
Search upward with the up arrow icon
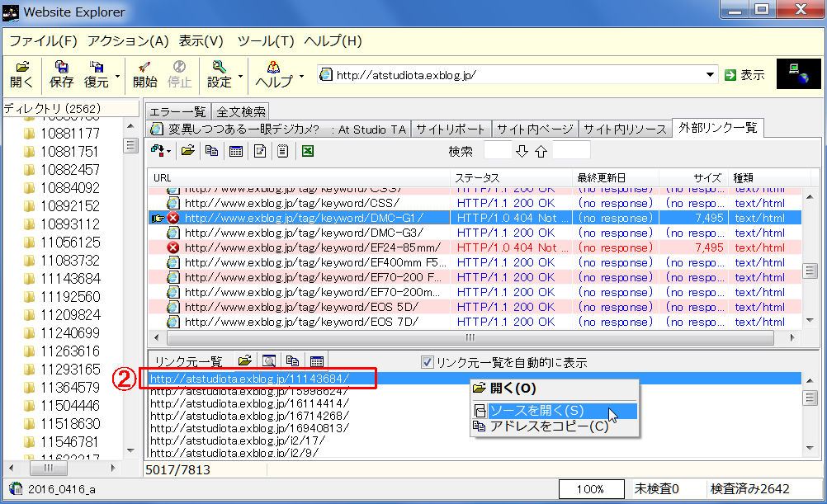pos(541,152)
